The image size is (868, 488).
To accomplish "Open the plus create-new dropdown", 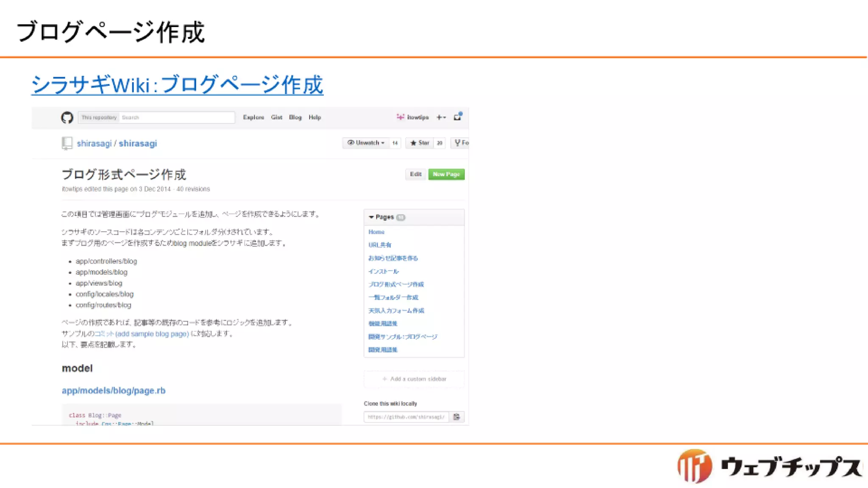I will pyautogui.click(x=441, y=117).
